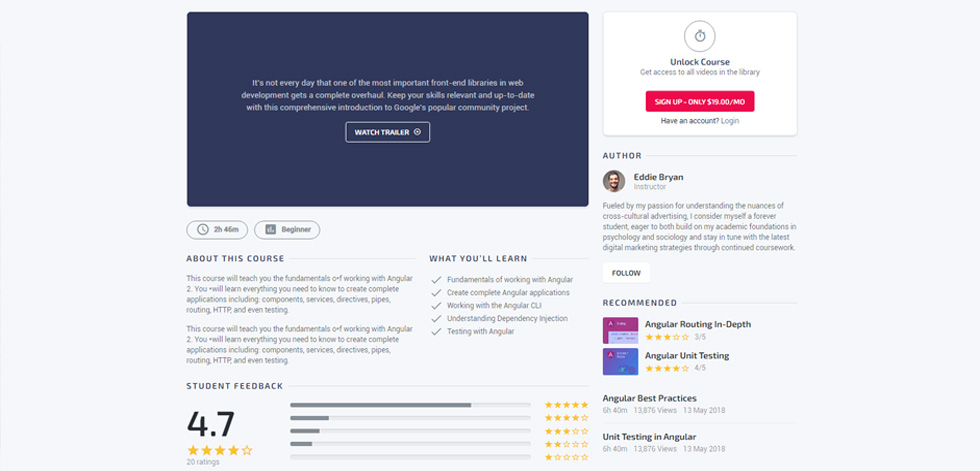Click the Login link

pyautogui.click(x=730, y=121)
